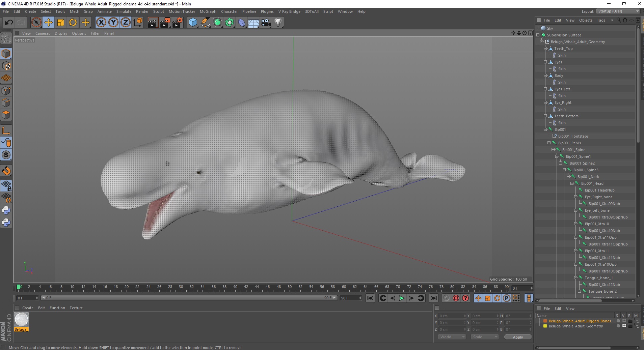This screenshot has height=350, width=644.
Task: Go to end of animation
Action: pos(434,298)
